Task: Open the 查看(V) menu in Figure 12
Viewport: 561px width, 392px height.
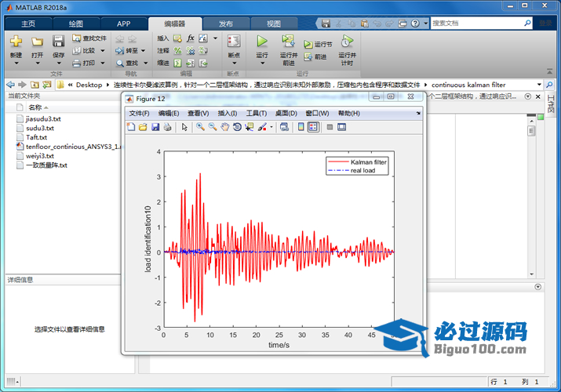Action: click(199, 113)
